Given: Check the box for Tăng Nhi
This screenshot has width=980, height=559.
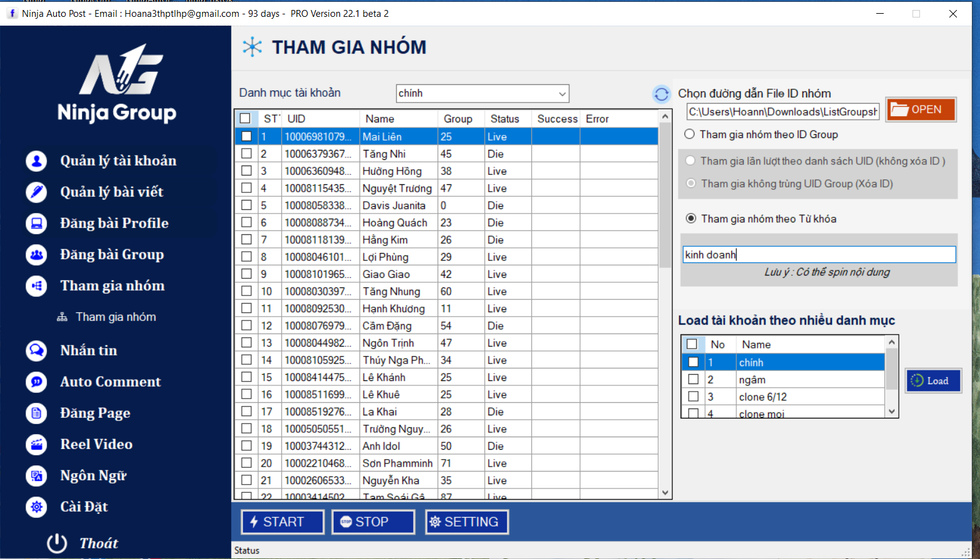Looking at the screenshot, I should point(246,154).
